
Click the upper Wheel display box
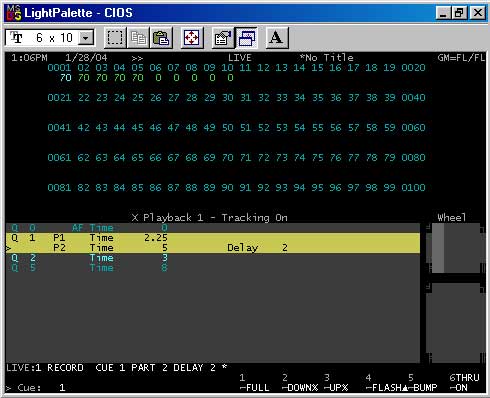(x=456, y=248)
